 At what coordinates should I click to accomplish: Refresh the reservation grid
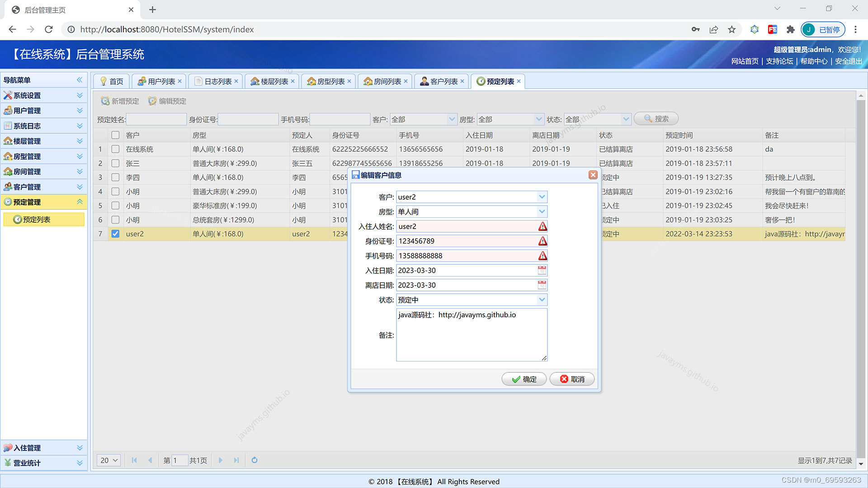tap(255, 460)
